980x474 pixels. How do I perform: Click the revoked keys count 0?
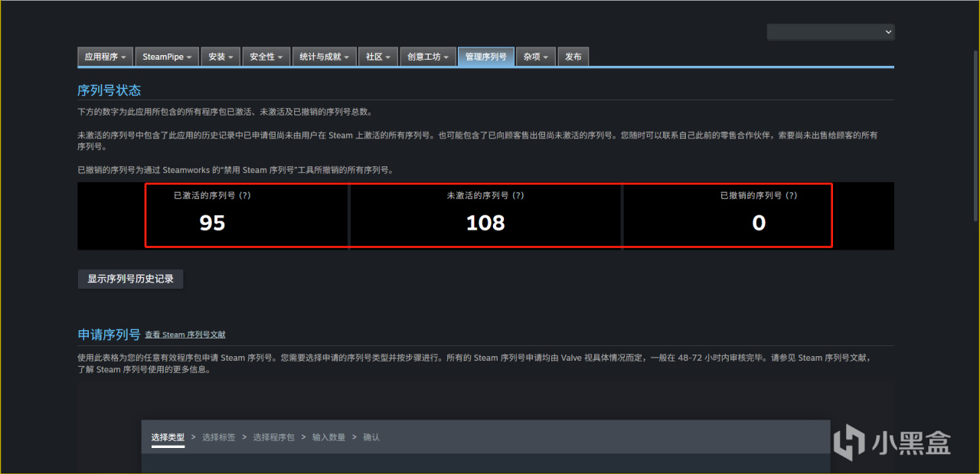[x=759, y=223]
